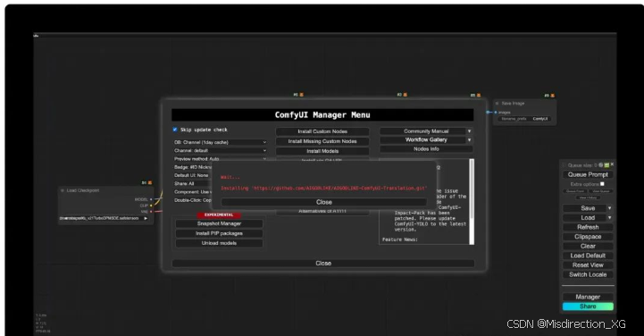Collapse the Save Image node dot
The width and height of the screenshot is (644, 336).
tap(497, 104)
